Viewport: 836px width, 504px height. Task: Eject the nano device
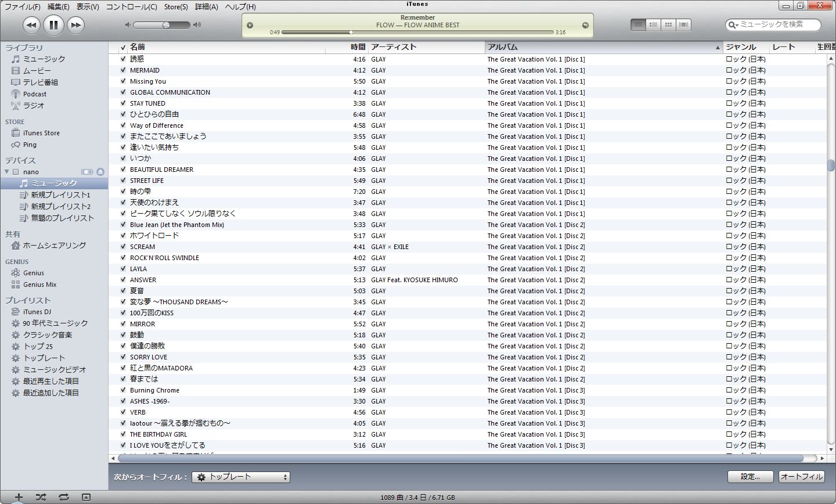click(100, 172)
